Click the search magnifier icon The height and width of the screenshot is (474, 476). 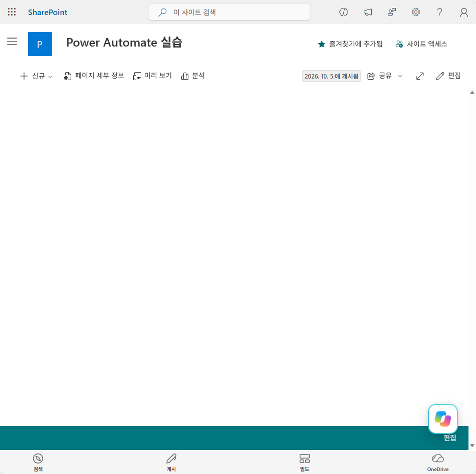pyautogui.click(x=162, y=12)
